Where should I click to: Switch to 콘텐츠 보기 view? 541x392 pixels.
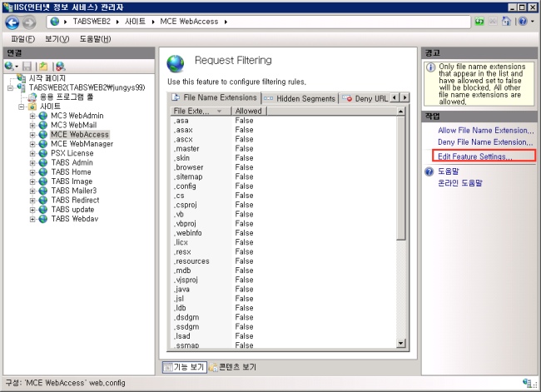click(232, 367)
